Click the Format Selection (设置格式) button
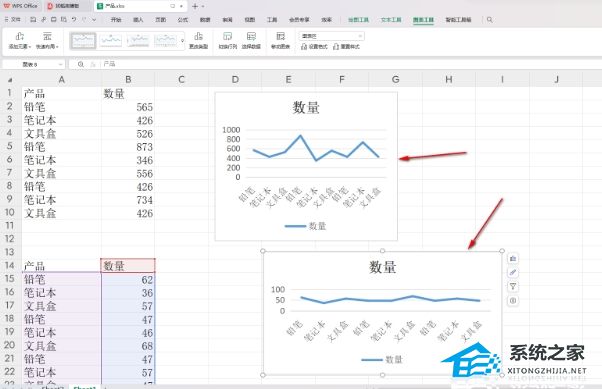 pos(314,47)
